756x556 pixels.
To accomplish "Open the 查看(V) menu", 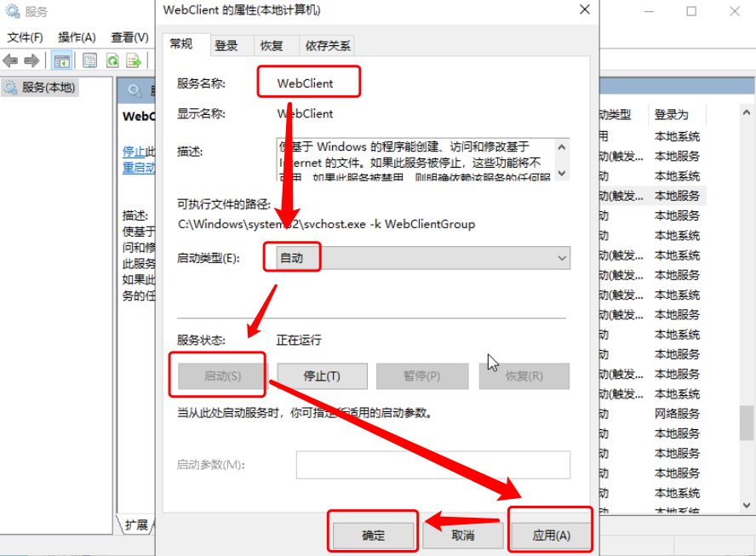I will pyautogui.click(x=129, y=37).
